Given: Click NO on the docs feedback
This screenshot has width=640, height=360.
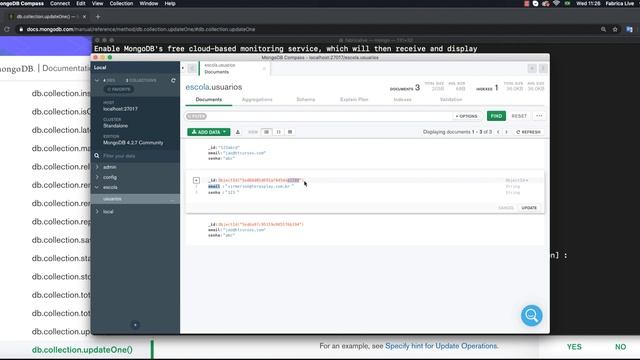Looking at the screenshot, I should click(x=620, y=347).
